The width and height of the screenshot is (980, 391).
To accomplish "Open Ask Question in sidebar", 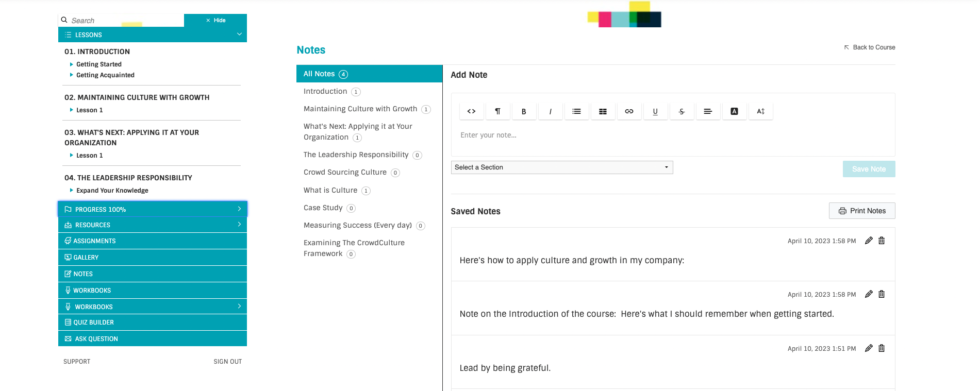I will point(153,338).
